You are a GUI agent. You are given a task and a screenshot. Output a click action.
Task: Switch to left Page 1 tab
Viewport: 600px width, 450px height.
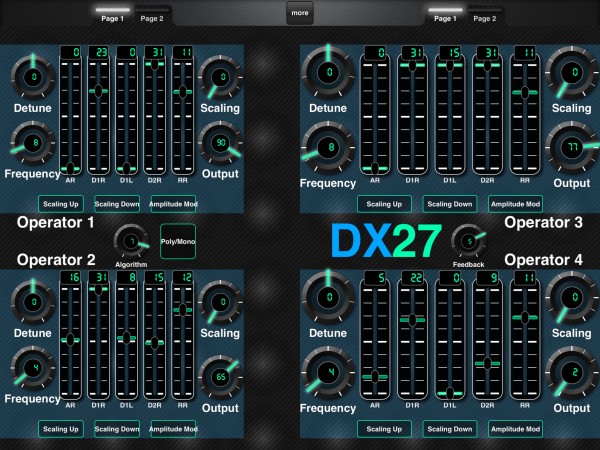point(113,15)
